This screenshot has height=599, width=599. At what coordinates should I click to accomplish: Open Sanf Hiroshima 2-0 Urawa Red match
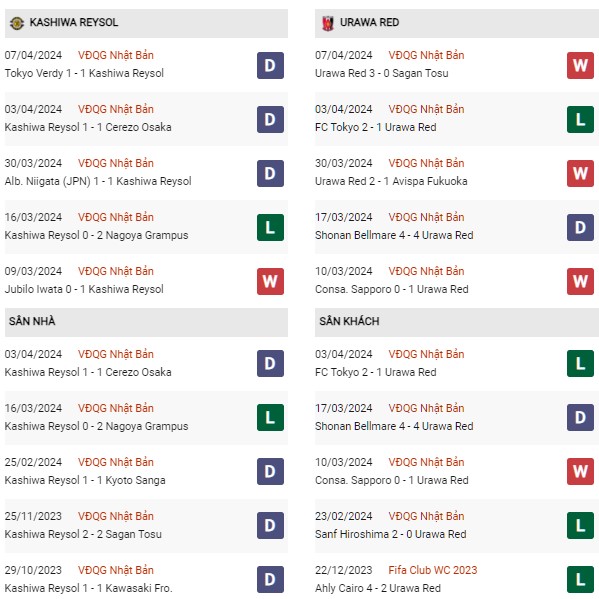tap(390, 534)
